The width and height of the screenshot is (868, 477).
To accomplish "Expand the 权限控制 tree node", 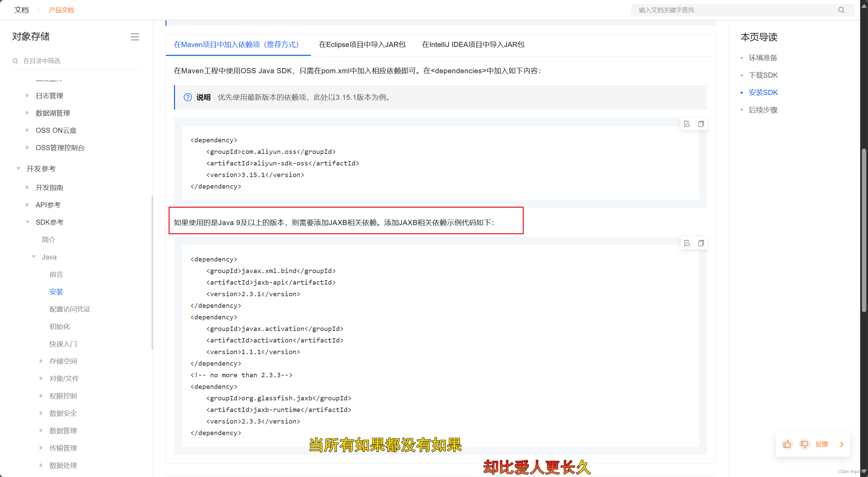I will coord(41,396).
